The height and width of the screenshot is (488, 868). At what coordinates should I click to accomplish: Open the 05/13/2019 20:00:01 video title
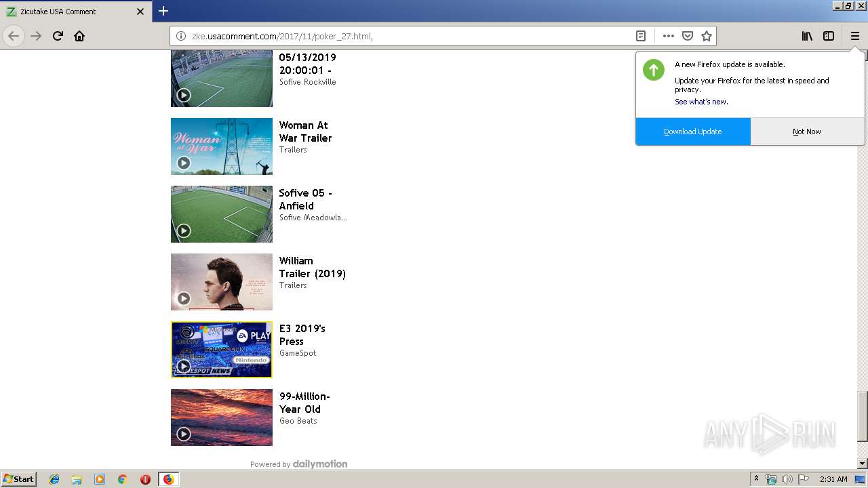307,64
